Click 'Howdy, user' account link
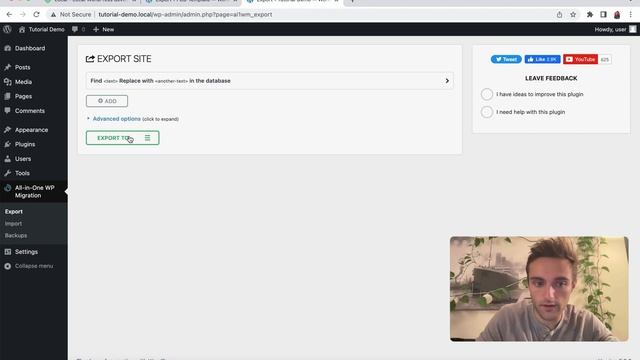The image size is (640, 360). click(611, 29)
